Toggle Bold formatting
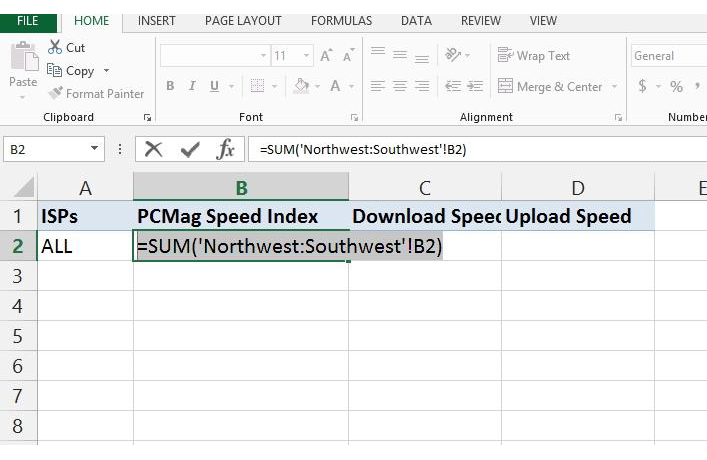This screenshot has width=707, height=460. [170, 87]
